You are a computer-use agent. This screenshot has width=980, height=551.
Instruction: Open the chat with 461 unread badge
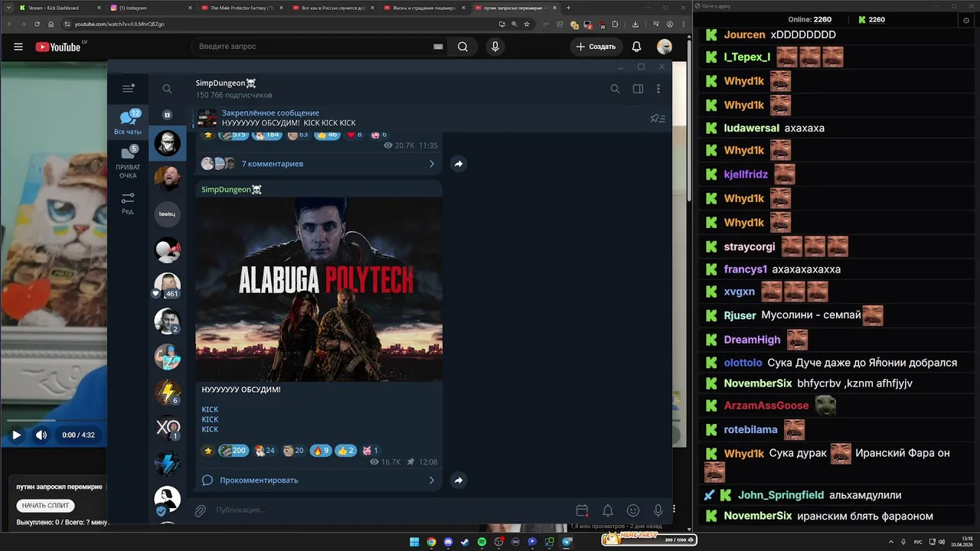pyautogui.click(x=167, y=285)
